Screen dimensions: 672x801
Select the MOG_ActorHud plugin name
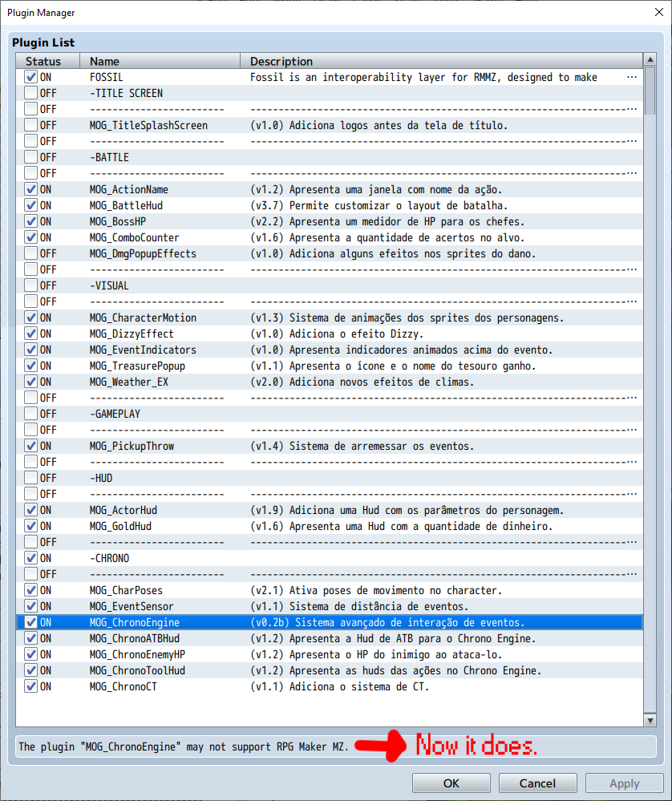click(x=123, y=510)
